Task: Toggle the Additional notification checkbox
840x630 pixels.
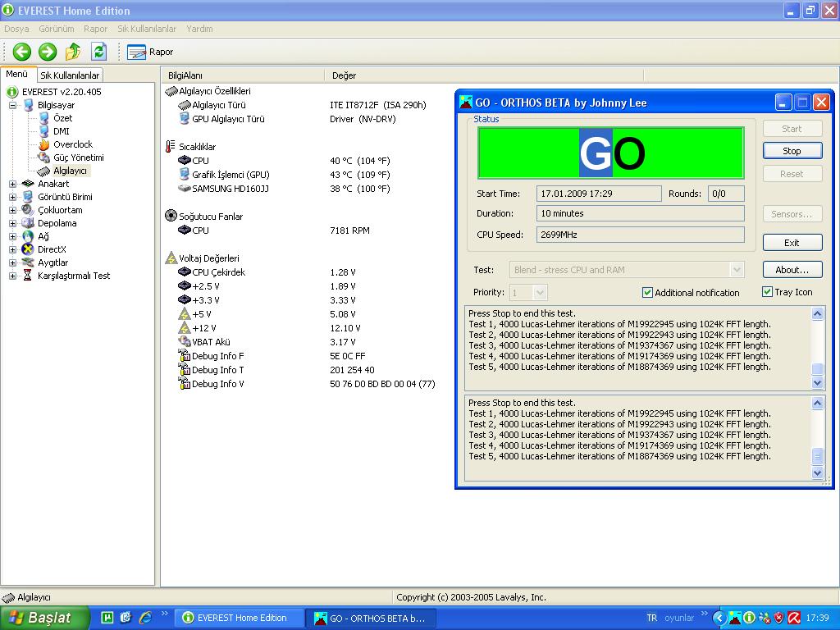Action: click(647, 293)
